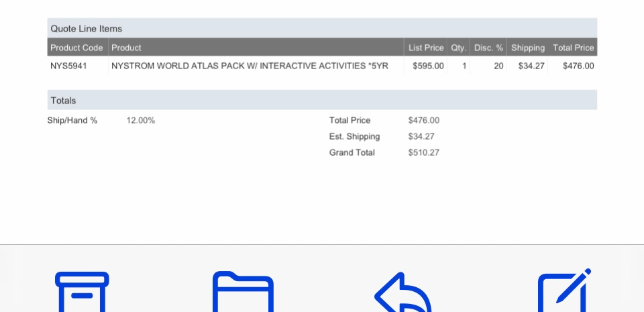Viewport: 644px width, 312px height.
Task: Click the Qty. column header
Action: pyautogui.click(x=459, y=48)
